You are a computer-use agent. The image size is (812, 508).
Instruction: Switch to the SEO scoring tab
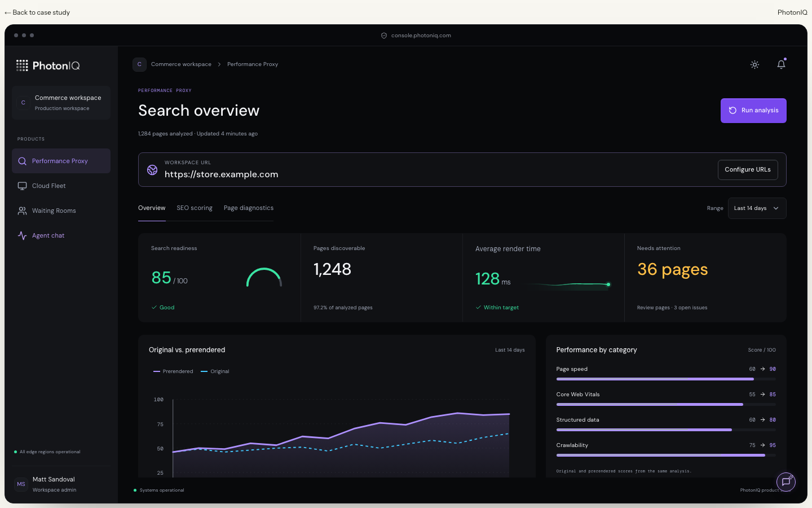(195, 208)
